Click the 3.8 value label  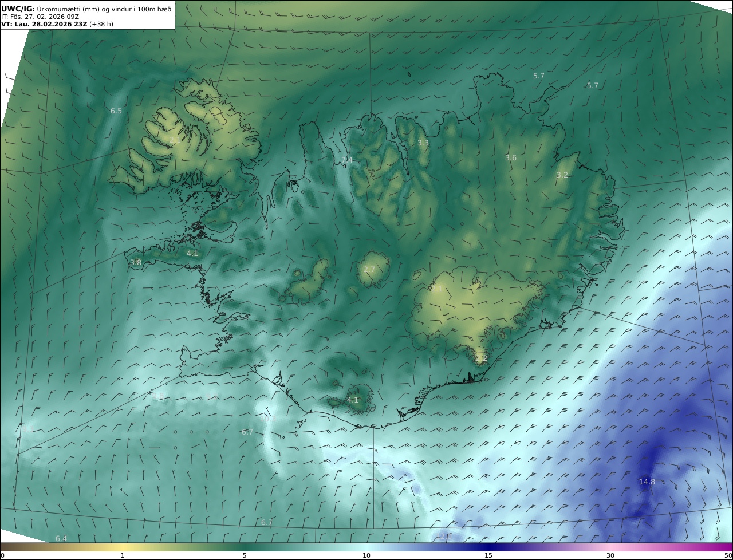[x=136, y=262]
